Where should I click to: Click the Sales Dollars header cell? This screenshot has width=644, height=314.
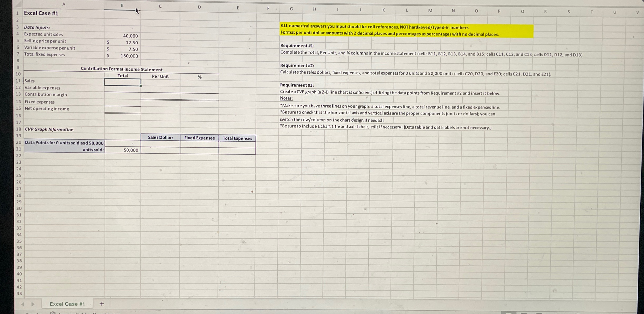point(161,137)
